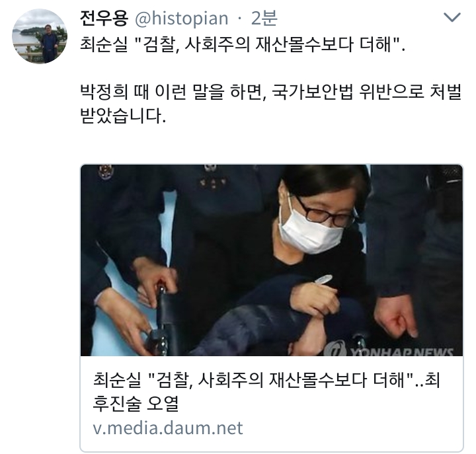Image resolution: width=476 pixels, height=454 pixels.
Task: Click the empty space below tweet text
Action: (x=271, y=144)
